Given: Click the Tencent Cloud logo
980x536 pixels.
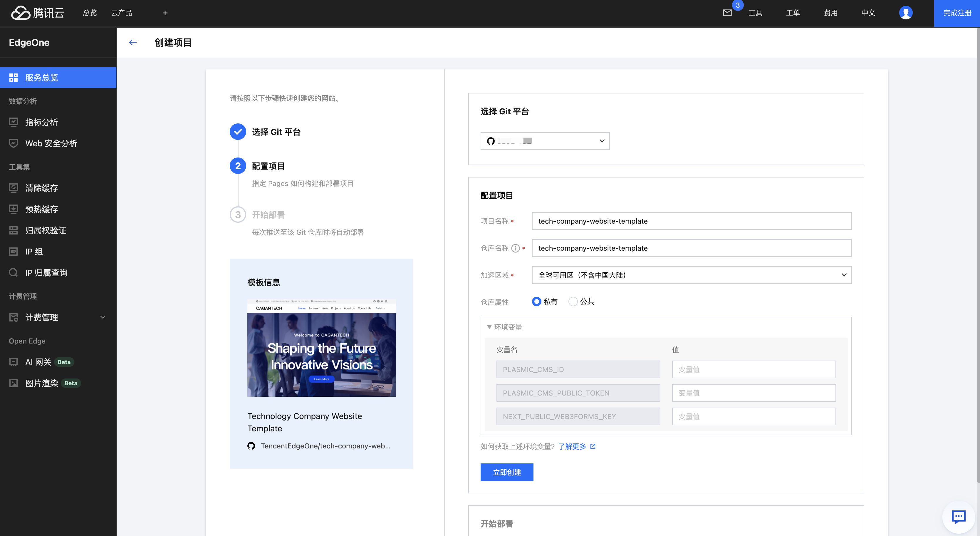Looking at the screenshot, I should (37, 13).
